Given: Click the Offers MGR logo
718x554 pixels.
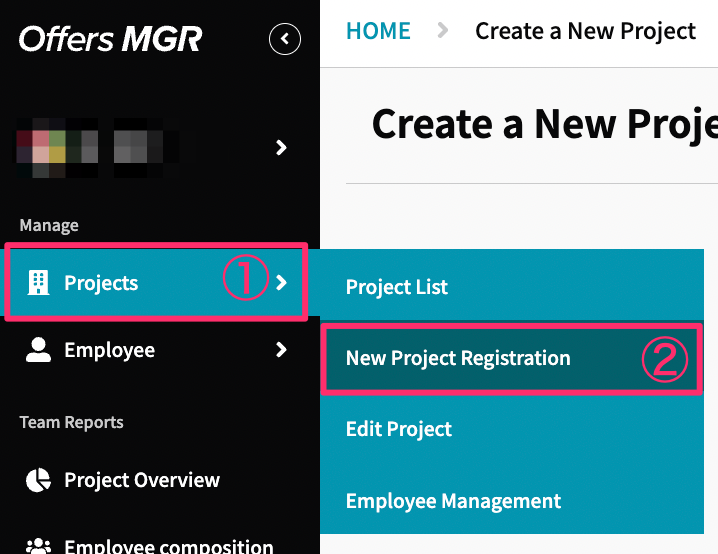Looking at the screenshot, I should pos(110,38).
